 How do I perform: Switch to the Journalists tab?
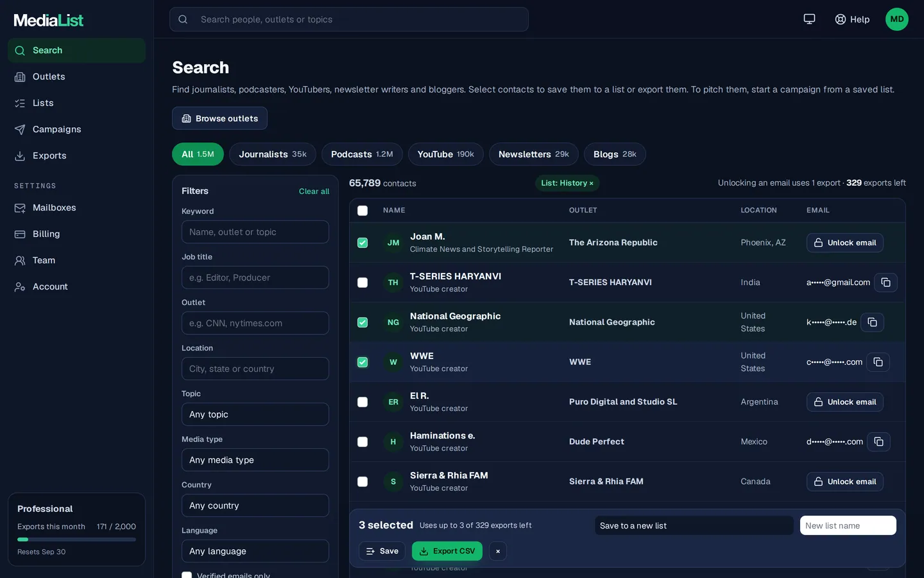pos(273,154)
